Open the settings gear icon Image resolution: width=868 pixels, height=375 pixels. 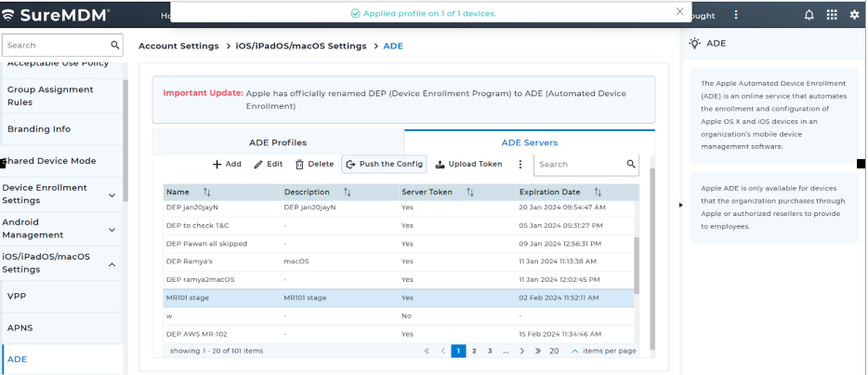tap(854, 16)
